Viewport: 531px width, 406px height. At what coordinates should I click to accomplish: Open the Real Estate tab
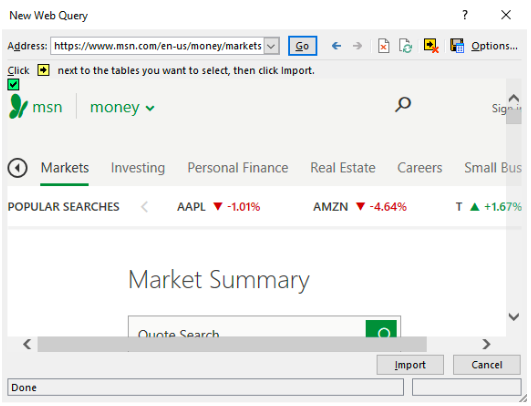point(343,168)
